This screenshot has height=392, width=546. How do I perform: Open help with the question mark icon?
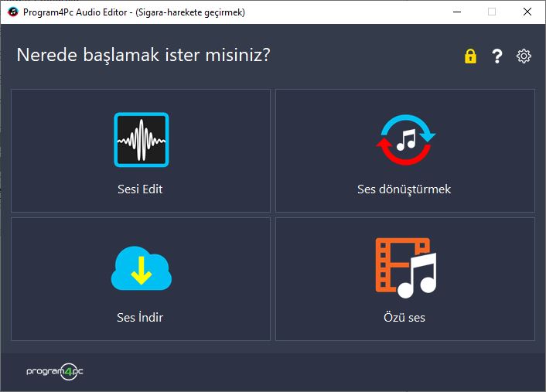click(497, 56)
